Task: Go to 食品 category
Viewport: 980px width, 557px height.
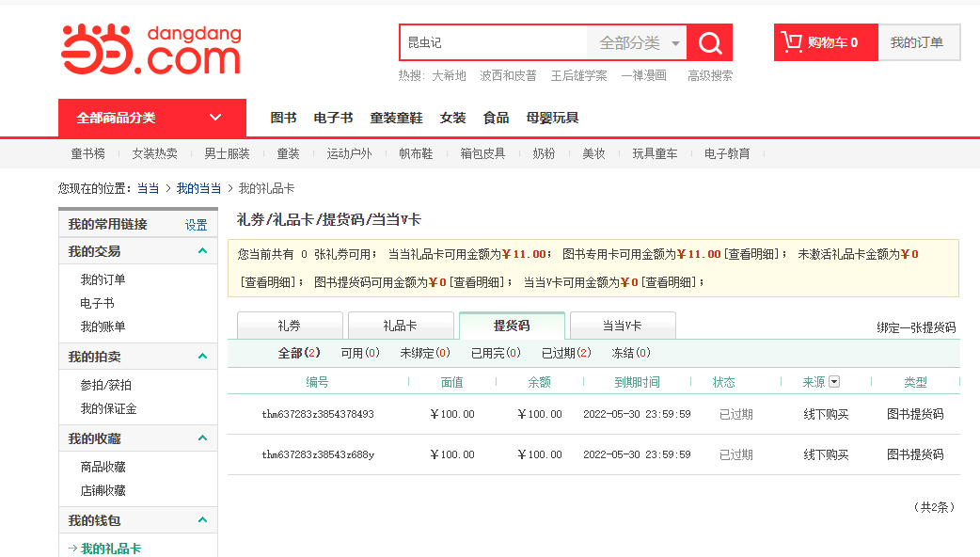Action: [x=496, y=118]
